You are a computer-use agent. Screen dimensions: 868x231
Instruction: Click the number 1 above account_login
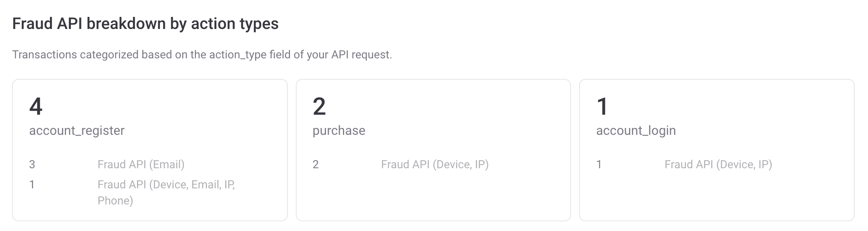coord(602,107)
